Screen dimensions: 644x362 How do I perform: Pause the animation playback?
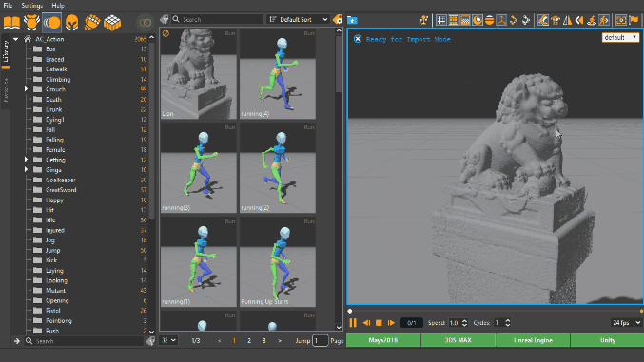coord(353,323)
